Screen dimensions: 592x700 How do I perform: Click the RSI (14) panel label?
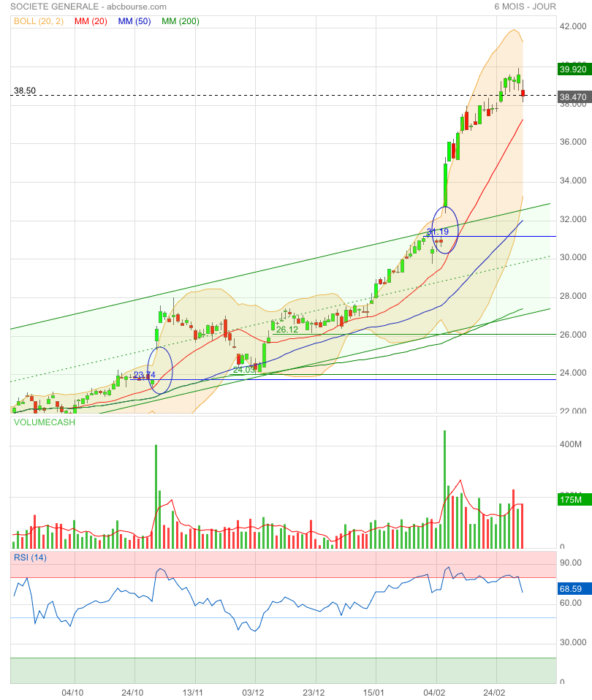coord(30,558)
